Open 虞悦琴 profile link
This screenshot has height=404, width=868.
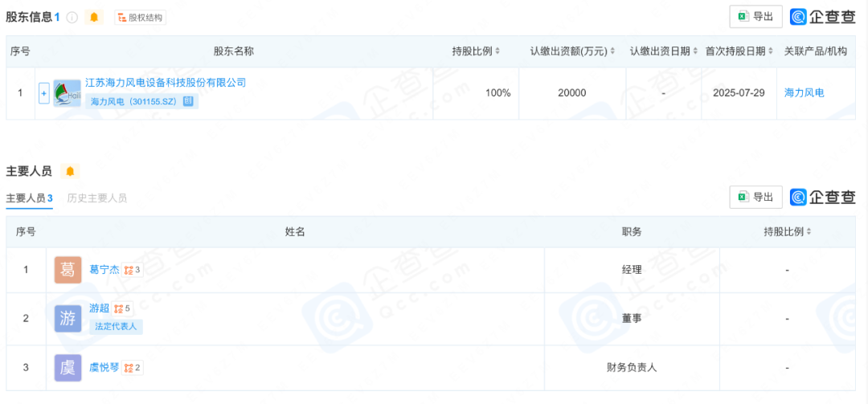(104, 367)
